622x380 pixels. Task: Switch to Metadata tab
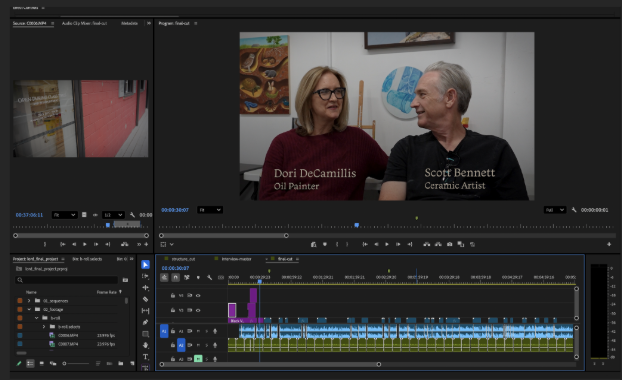click(x=129, y=23)
